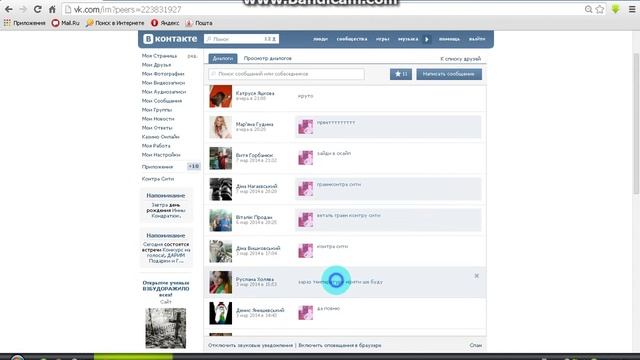Open Контра Сити in the sidebar
This screenshot has height=360, width=640.
(158, 179)
